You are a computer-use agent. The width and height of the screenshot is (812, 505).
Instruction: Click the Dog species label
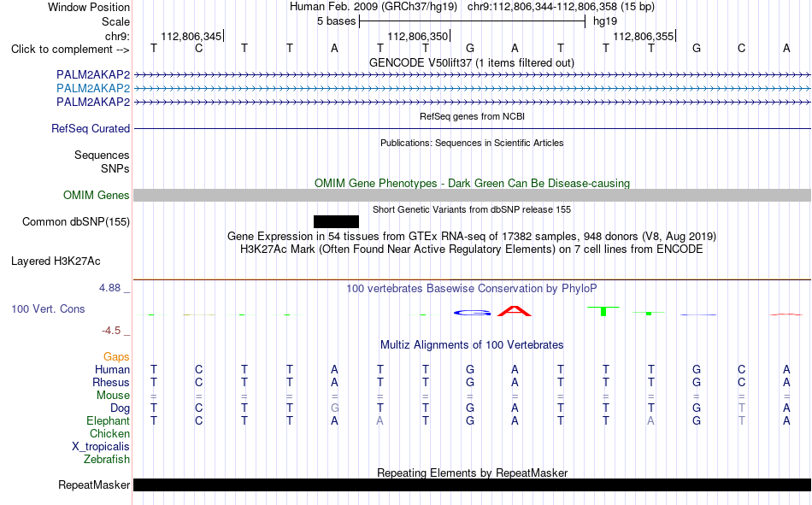pyautogui.click(x=121, y=408)
